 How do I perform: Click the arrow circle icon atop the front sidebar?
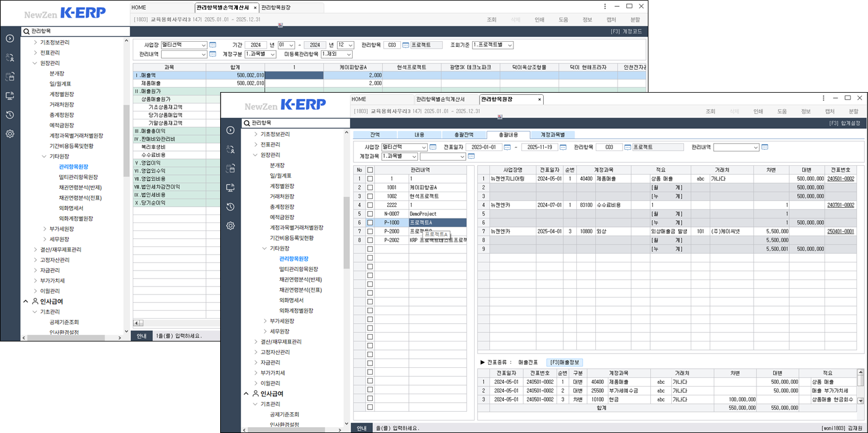[230, 130]
